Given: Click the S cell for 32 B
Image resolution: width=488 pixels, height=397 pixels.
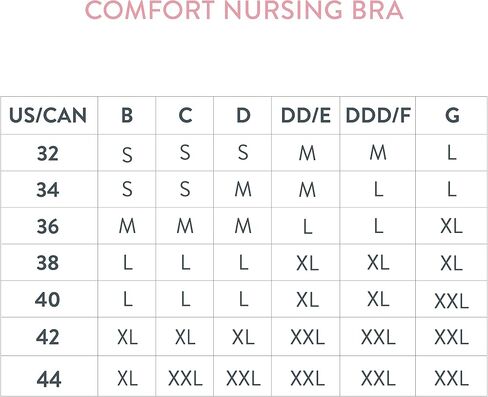Looking at the screenshot, I should [x=127, y=155].
